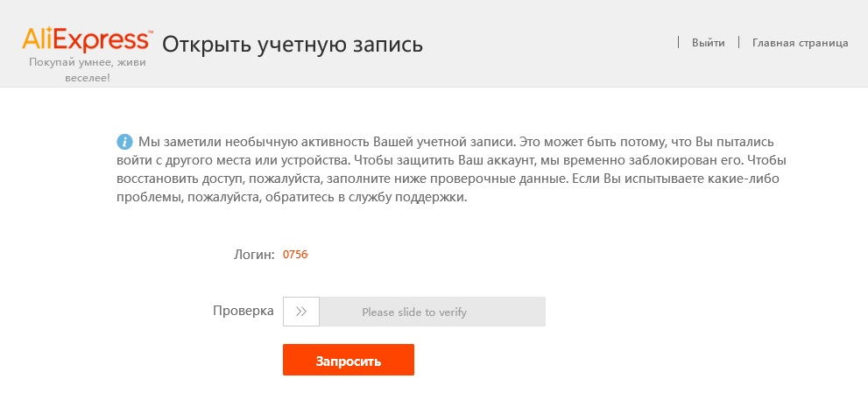Click the 'Открыть учетную запись' page title
868x393 pixels.
coord(293,45)
